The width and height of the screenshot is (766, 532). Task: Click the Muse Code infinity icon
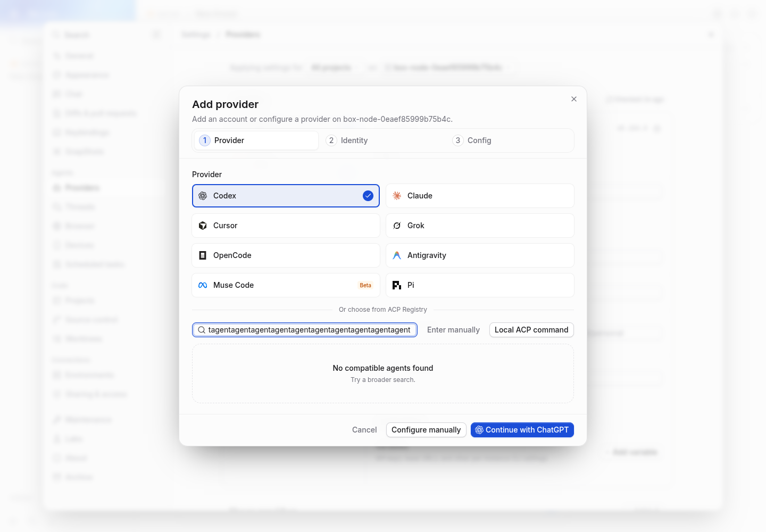tap(203, 285)
